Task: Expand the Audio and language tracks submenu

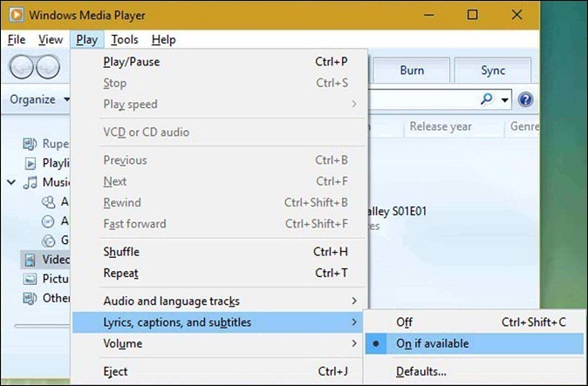Action: [218, 301]
